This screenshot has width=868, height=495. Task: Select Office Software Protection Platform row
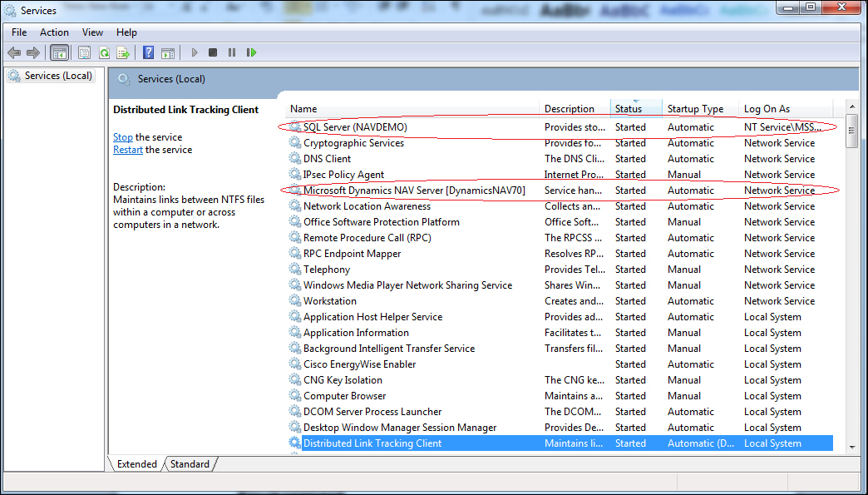click(559, 221)
